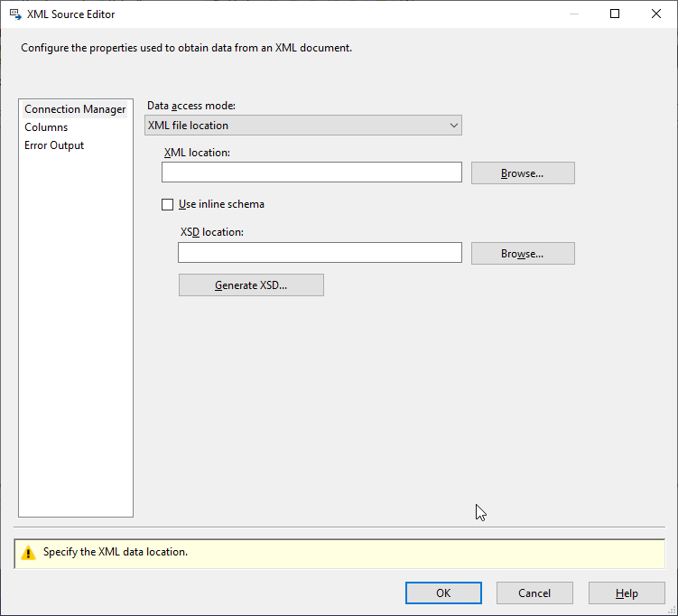Viewport: 678px width, 616px height.
Task: Switch to the Columns page
Action: point(46,127)
